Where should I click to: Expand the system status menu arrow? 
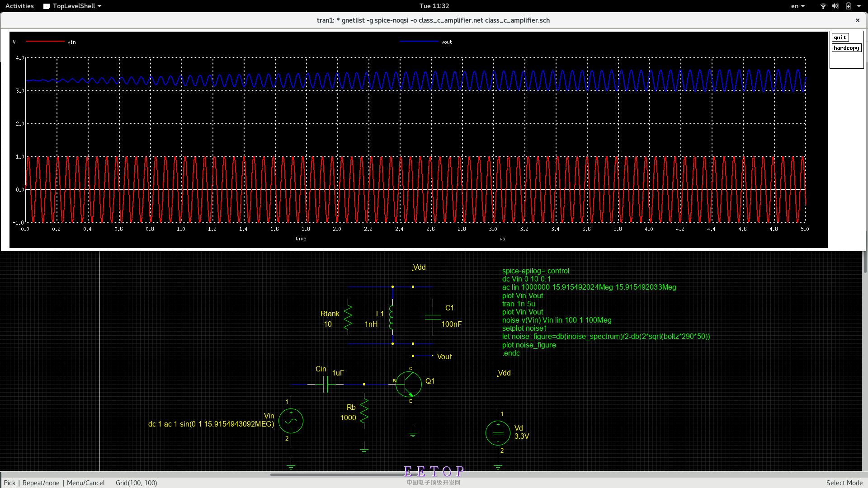coord(859,6)
